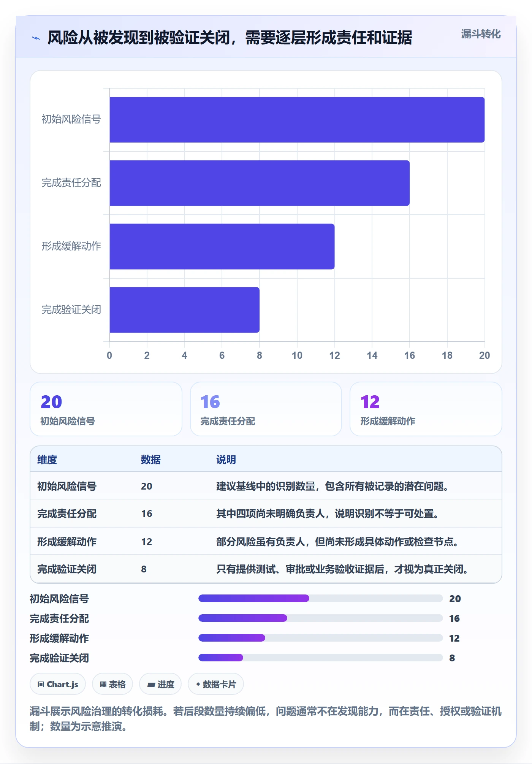The height and width of the screenshot is (764, 532).
Task: Click the 完成责任分配 bar in the chart
Action: [260, 183]
